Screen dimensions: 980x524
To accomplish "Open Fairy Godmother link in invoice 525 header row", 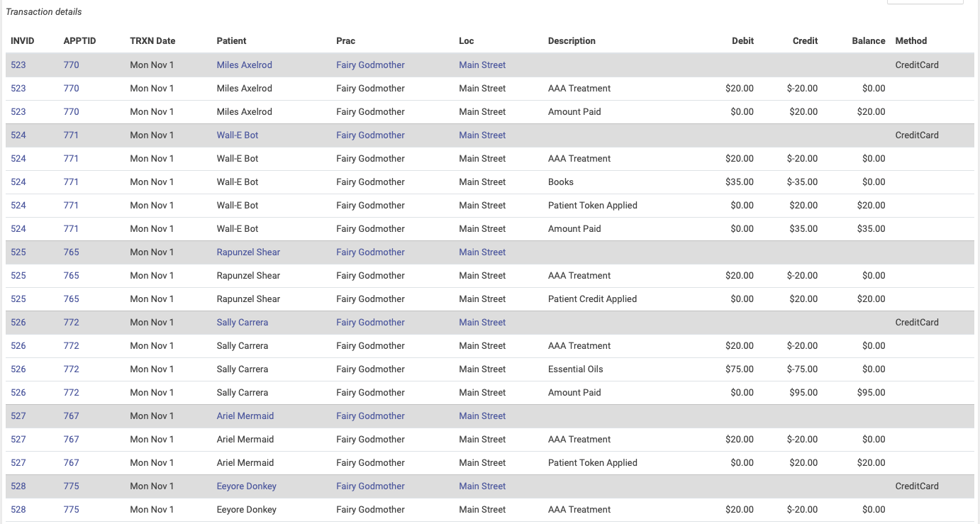I will (x=370, y=252).
